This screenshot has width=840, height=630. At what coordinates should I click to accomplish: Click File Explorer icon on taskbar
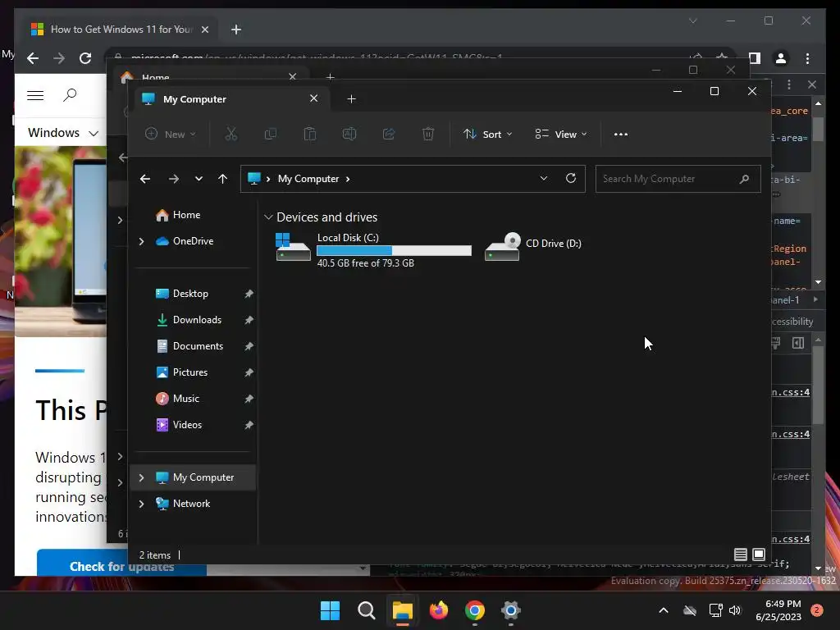[x=402, y=610]
